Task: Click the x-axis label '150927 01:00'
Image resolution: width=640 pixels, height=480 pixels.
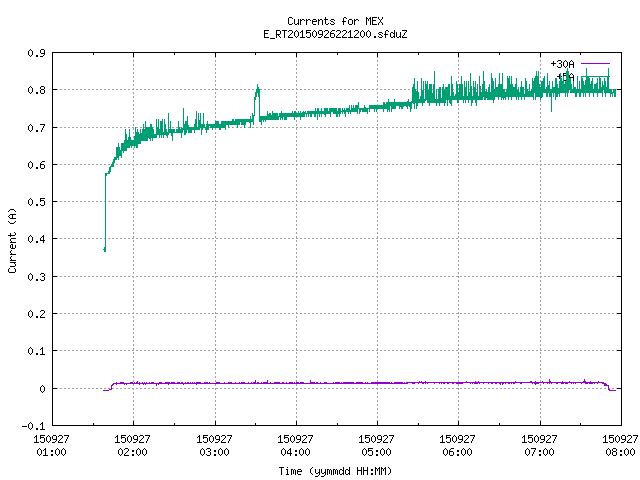Action: pyautogui.click(x=51, y=446)
